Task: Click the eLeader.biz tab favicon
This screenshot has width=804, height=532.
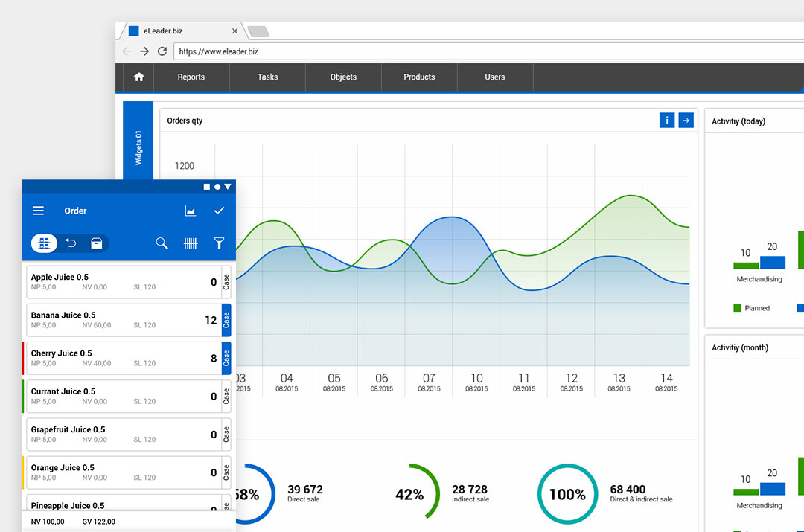Action: point(134,31)
